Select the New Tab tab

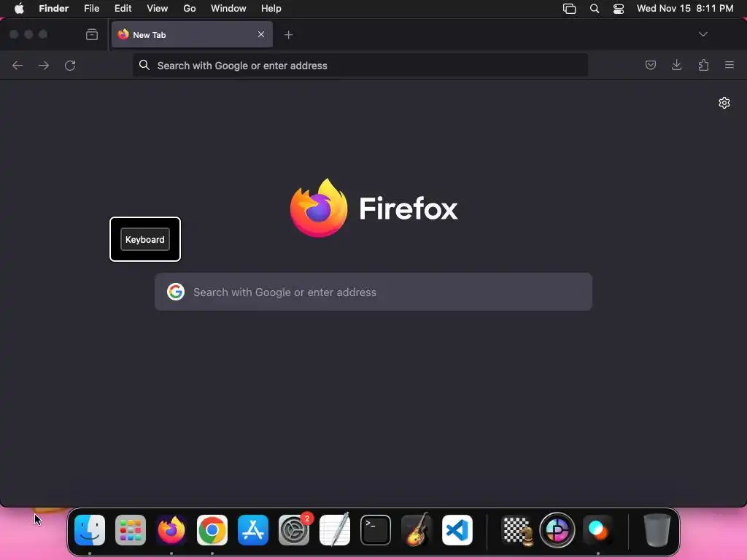click(192, 34)
